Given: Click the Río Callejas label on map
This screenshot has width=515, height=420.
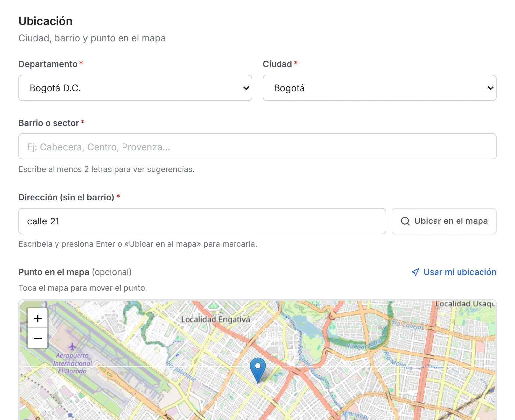Looking at the screenshot, I should 407,325.
